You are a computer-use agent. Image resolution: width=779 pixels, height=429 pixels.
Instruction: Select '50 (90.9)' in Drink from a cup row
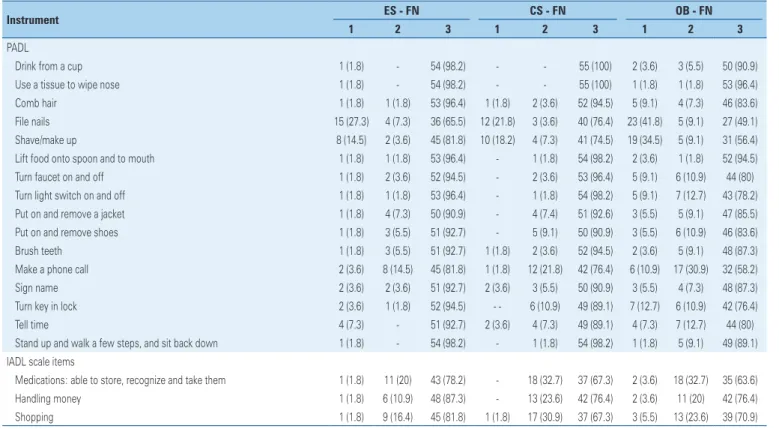(740, 67)
